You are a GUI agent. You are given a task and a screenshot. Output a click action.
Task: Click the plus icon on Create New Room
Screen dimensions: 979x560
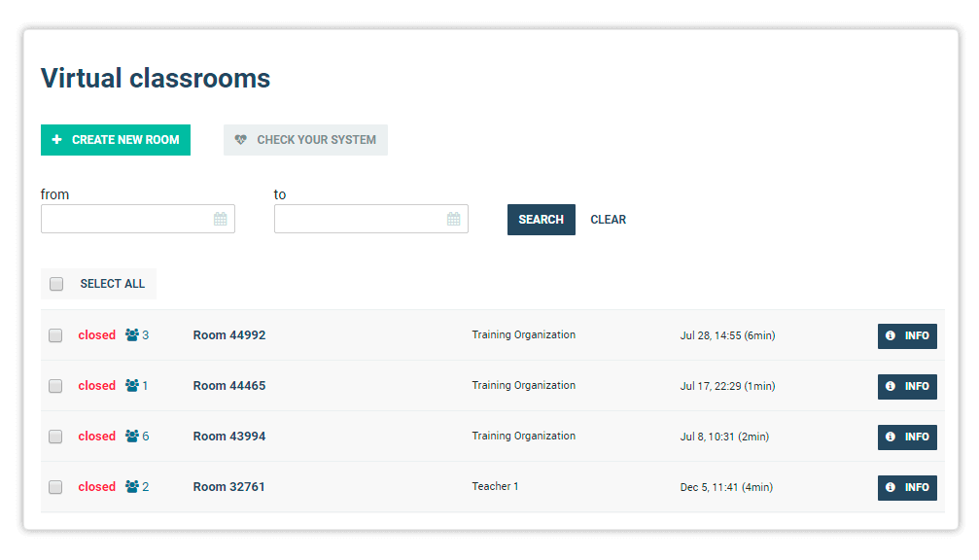coord(56,139)
